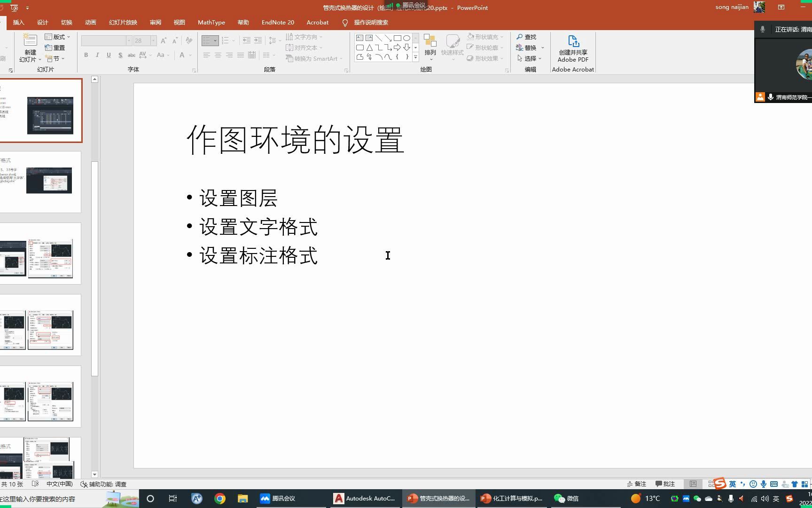Viewport: 812px width, 508px height.
Task: Toggle Justify paragraph alignment
Action: click(240, 55)
